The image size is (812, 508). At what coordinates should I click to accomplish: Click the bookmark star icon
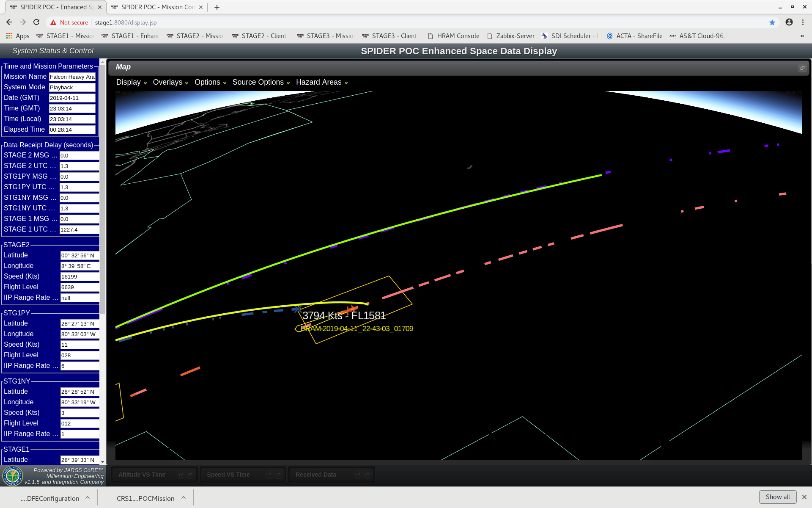click(x=772, y=22)
